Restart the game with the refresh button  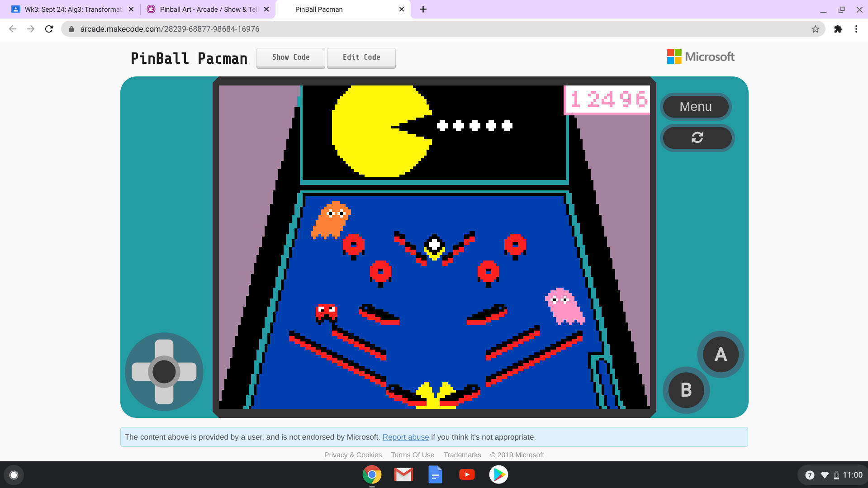(697, 137)
